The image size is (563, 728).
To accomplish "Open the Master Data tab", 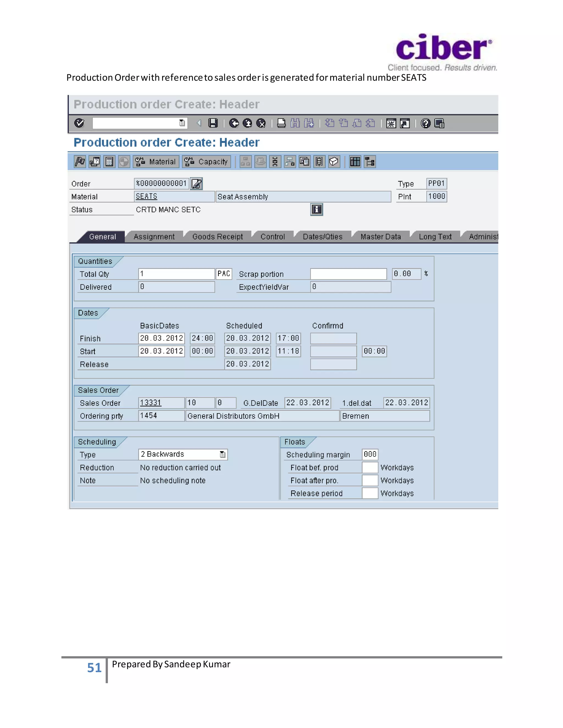I will [x=380, y=237].
